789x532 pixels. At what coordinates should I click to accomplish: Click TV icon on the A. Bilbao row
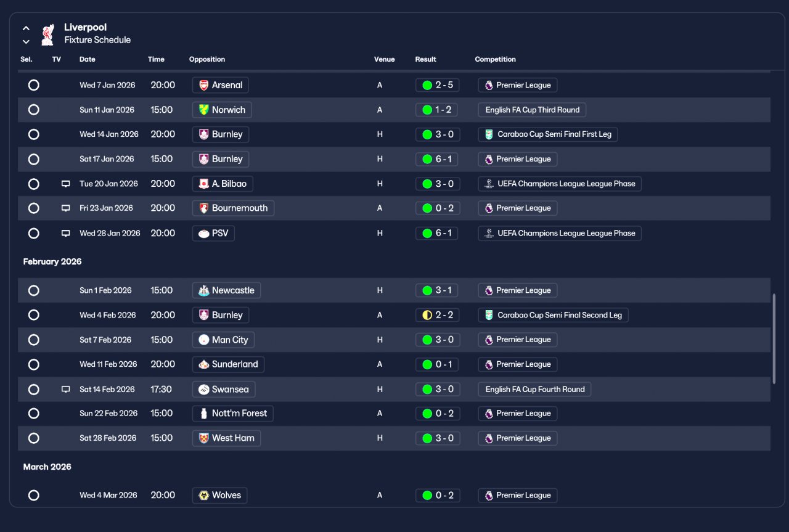[x=66, y=184]
